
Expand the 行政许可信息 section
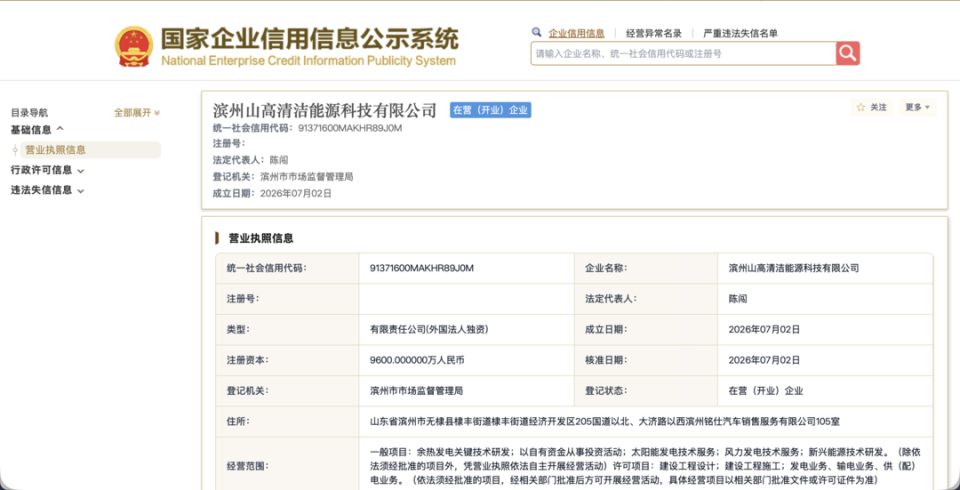point(47,170)
